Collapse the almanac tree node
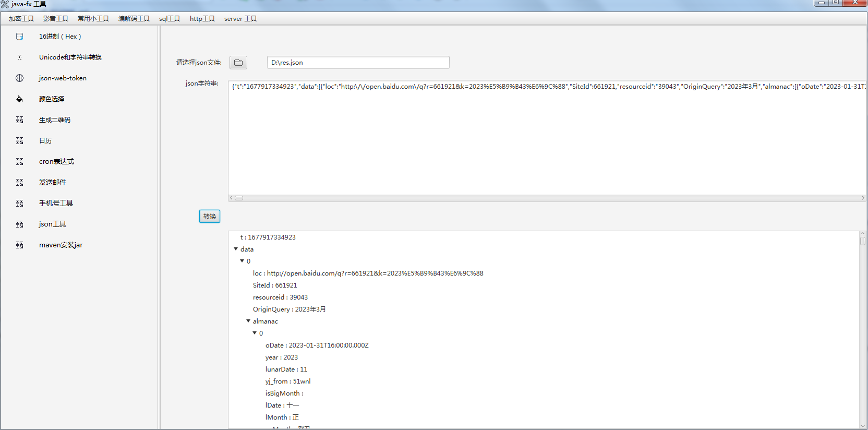Viewport: 868px width, 430px height. (248, 321)
